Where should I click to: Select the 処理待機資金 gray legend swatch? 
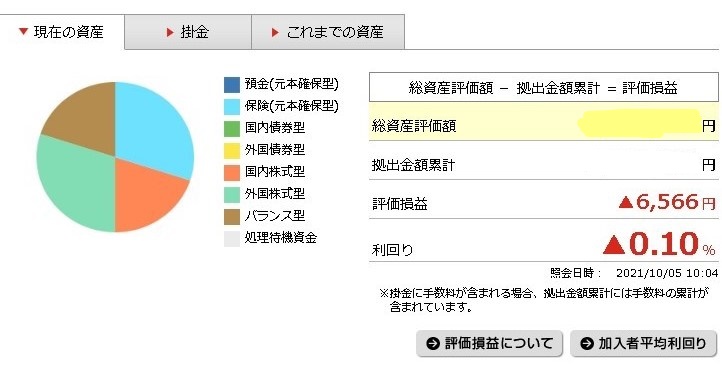[x=232, y=239]
